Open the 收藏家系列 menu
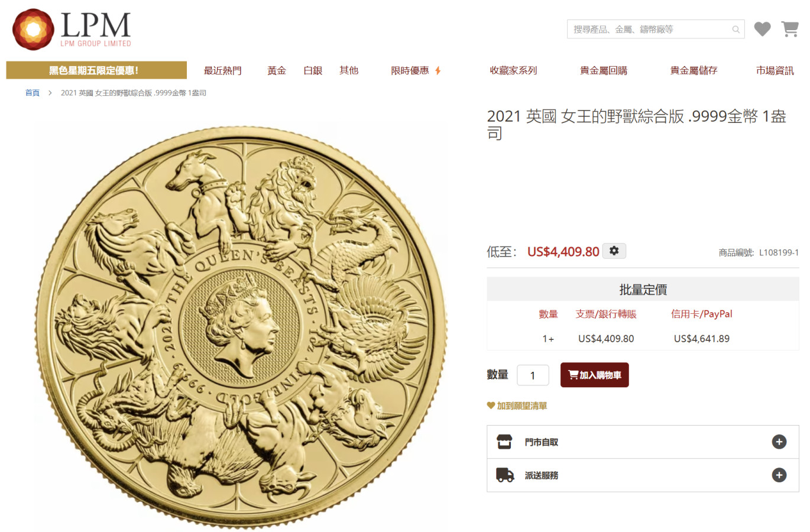810x532 pixels. (x=513, y=70)
